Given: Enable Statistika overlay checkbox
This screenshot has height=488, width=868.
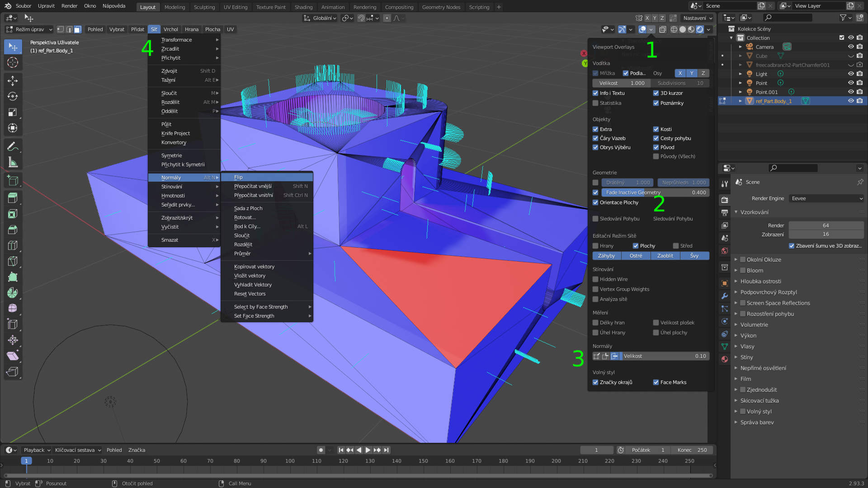Looking at the screenshot, I should tap(595, 103).
